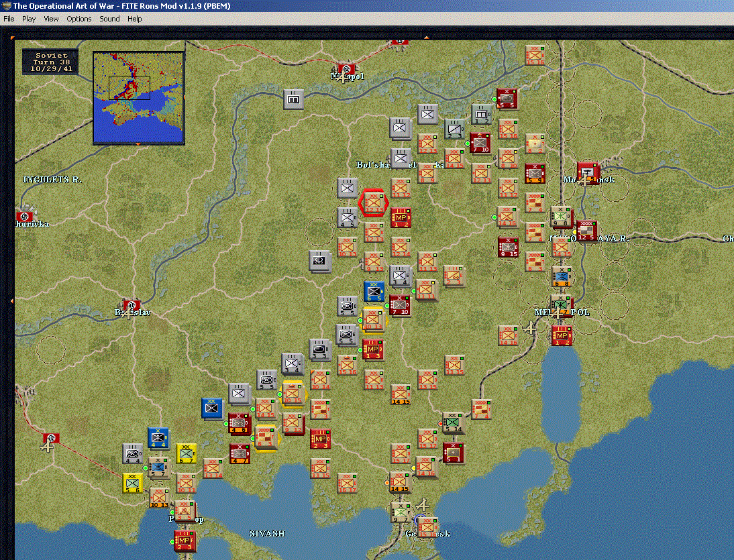Select the blue German unit rated 6 5
The width and height of the screenshot is (734, 560).
click(x=374, y=291)
